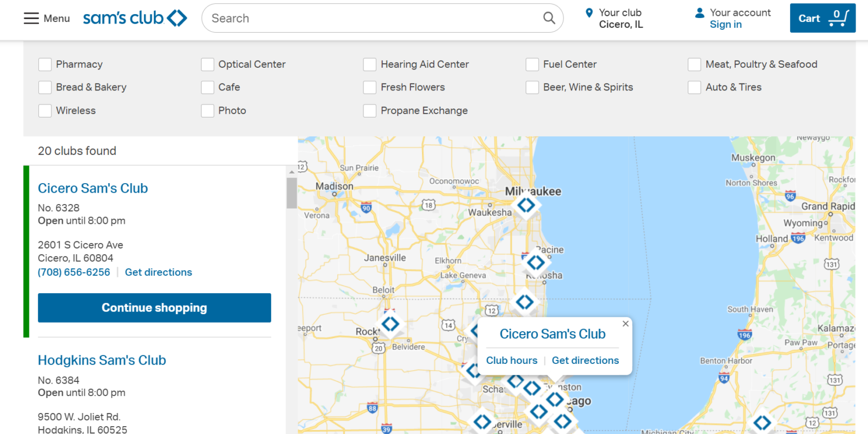868x434 pixels.
Task: Select the club marker near Kenosha
Action: point(536,262)
